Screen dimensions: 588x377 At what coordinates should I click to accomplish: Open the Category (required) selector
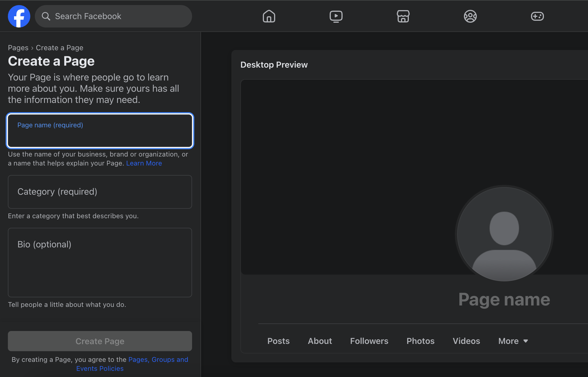point(100,192)
